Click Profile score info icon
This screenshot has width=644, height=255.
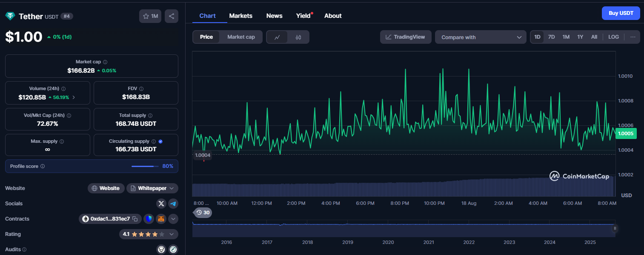pyautogui.click(x=43, y=167)
